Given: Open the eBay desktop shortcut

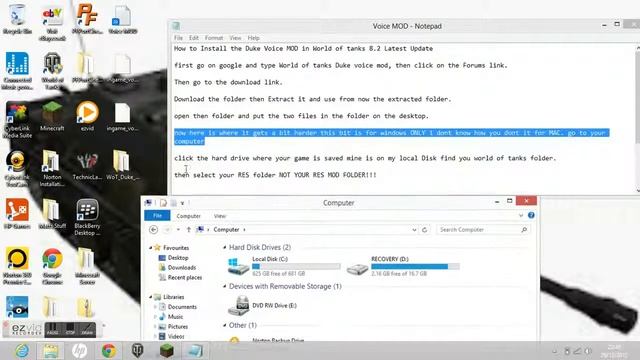Looking at the screenshot, I should pos(52,23).
